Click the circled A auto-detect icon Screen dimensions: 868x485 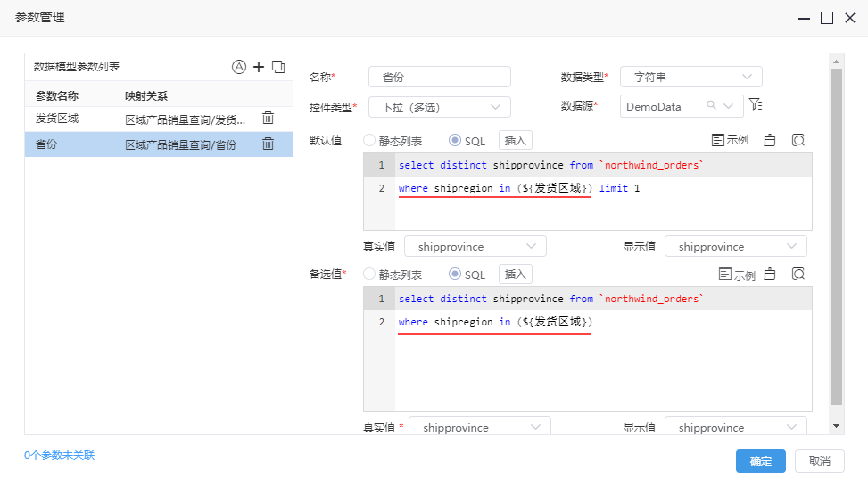pos(238,67)
